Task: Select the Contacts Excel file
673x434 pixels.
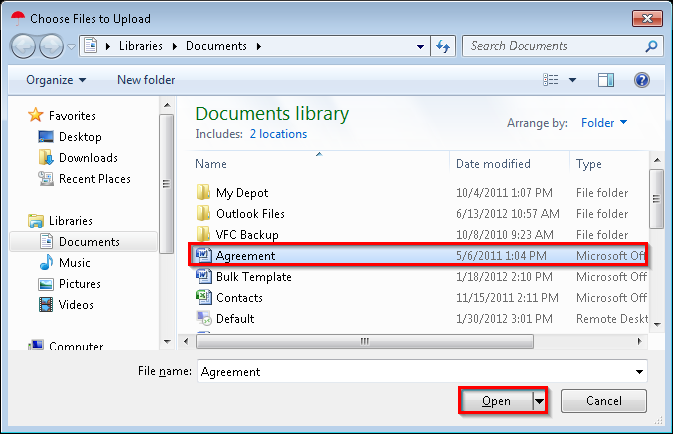Action: point(239,298)
